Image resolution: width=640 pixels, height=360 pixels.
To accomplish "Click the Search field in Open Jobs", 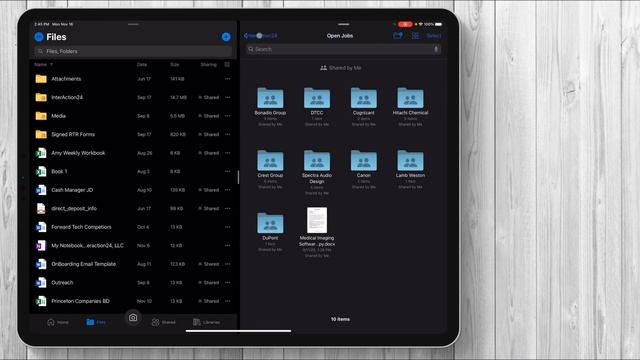I will tap(344, 49).
